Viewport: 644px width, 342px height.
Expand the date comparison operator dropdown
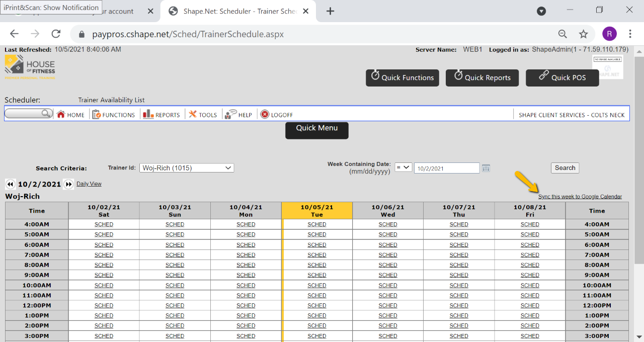tap(403, 167)
